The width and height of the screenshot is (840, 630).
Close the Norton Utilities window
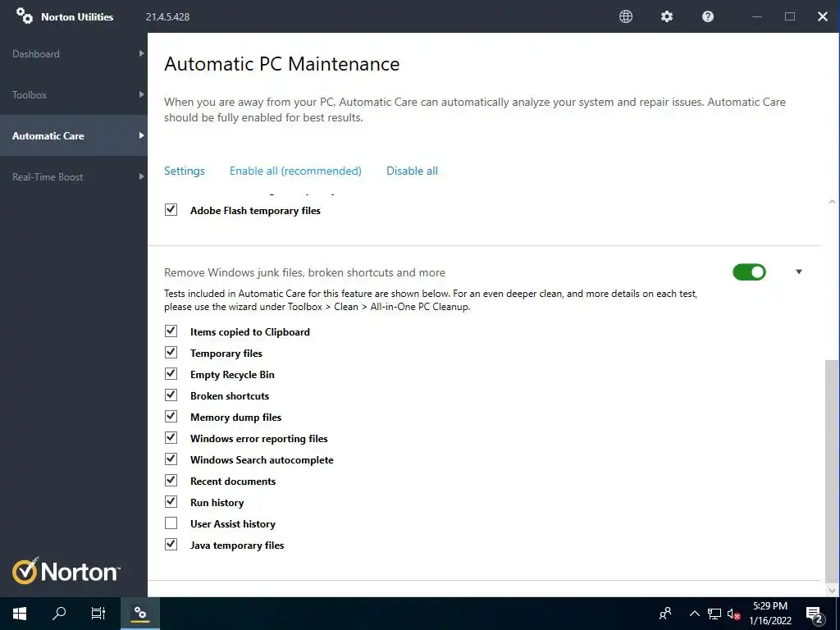(823, 16)
